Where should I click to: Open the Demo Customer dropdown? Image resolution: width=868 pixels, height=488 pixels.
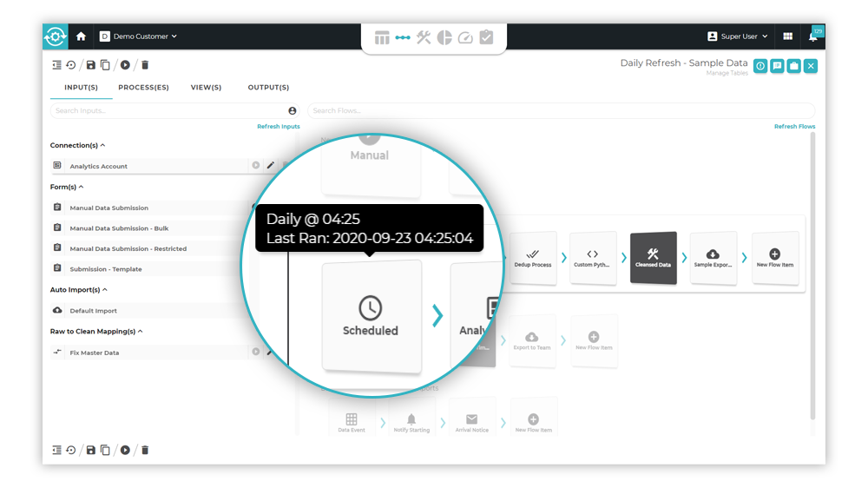(x=138, y=36)
